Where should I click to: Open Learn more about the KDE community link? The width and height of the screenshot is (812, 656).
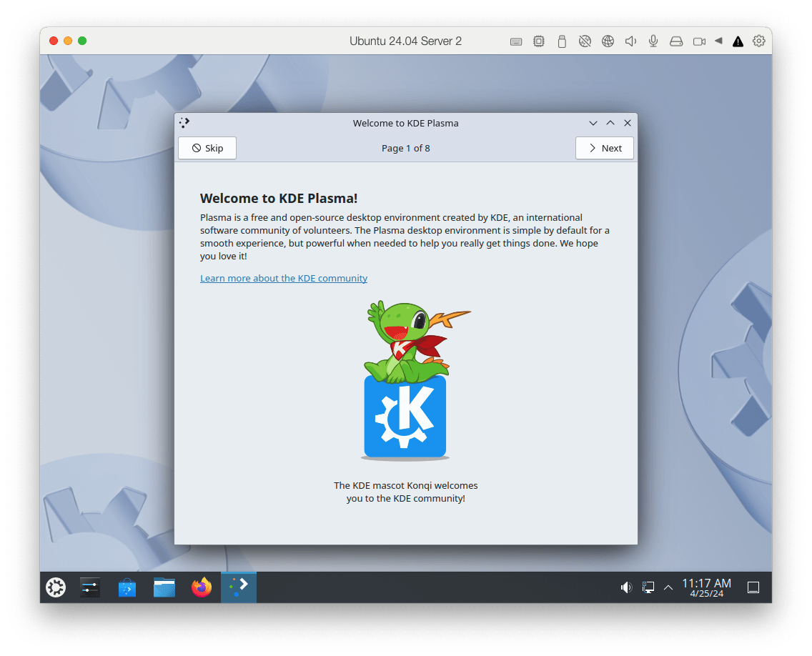pyautogui.click(x=284, y=278)
